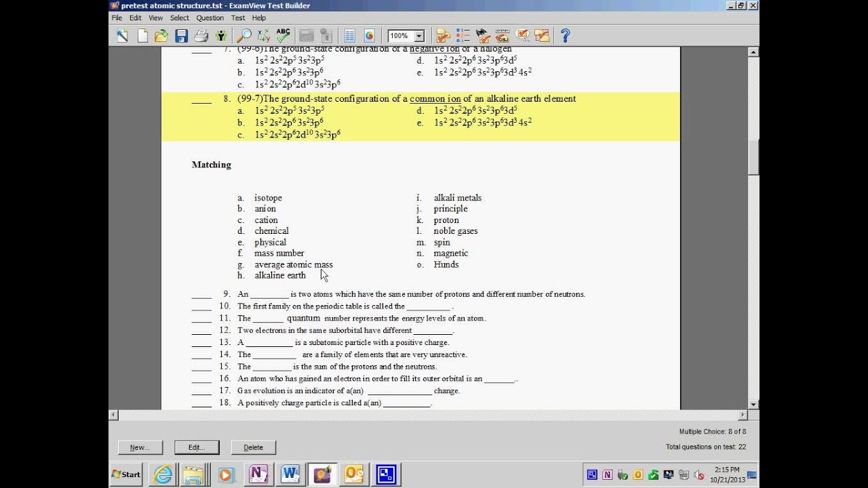Click vertical scrollbar up arrow
This screenshot has width=868, height=488.
click(753, 52)
